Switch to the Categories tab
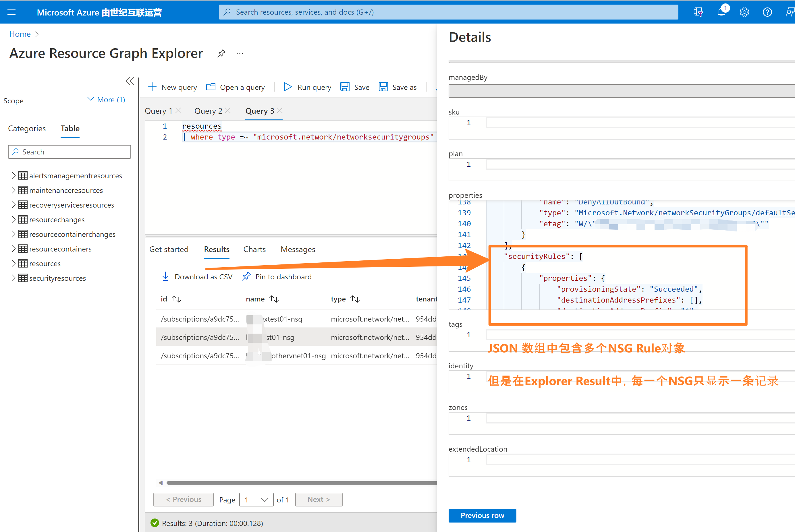795x532 pixels. [27, 128]
